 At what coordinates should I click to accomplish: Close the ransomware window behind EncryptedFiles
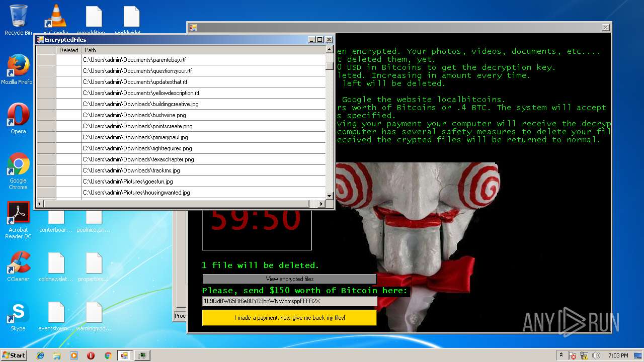[x=606, y=28]
